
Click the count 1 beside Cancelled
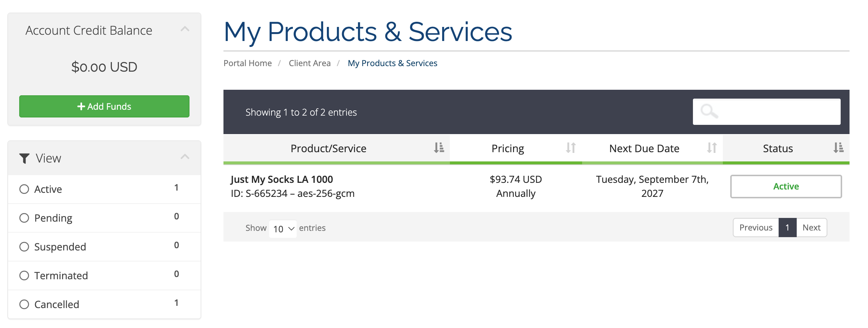point(177,303)
